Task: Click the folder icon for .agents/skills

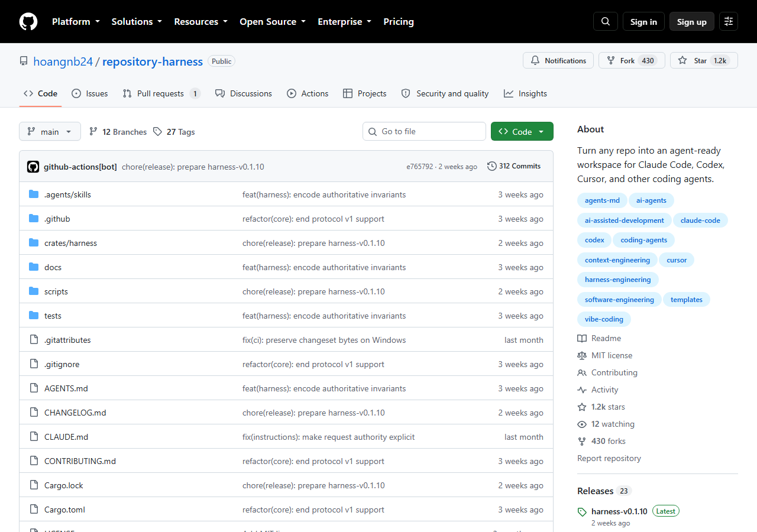Action: click(x=34, y=194)
